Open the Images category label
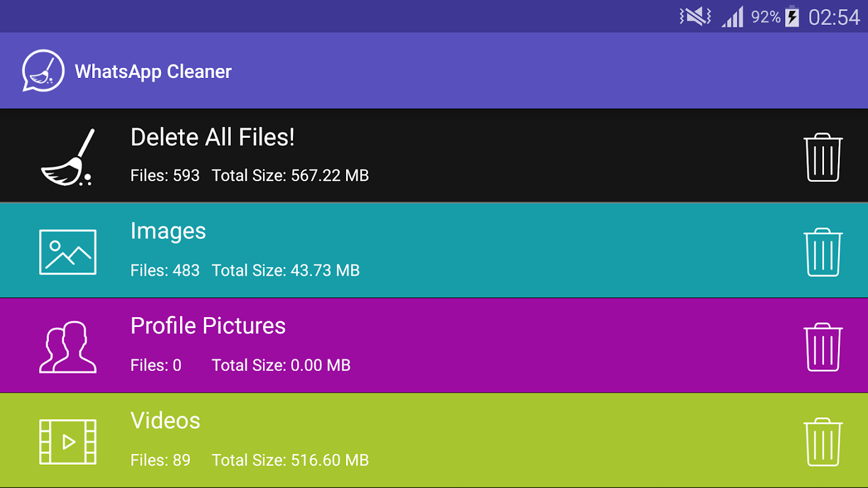Screen dimensions: 868x488 pyautogui.click(x=168, y=231)
